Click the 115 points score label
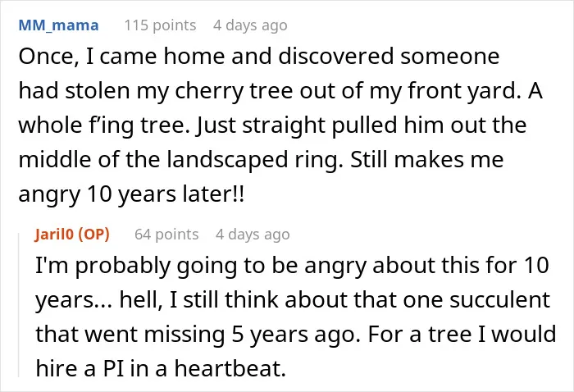The width and height of the screenshot is (574, 392). coord(161,25)
